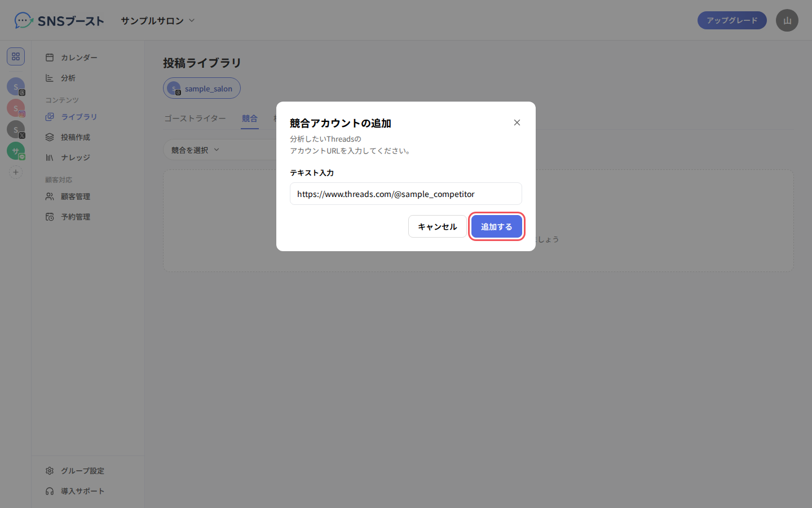
Task: Click the Threads URL text input field
Action: coord(406,194)
